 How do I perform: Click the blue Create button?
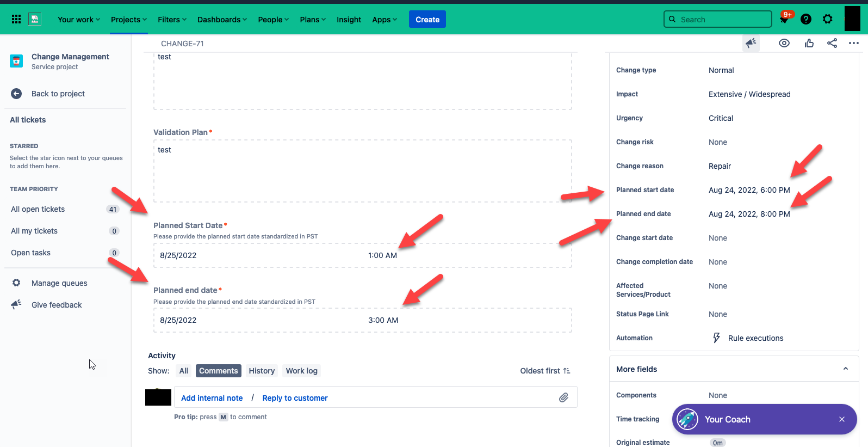point(427,20)
